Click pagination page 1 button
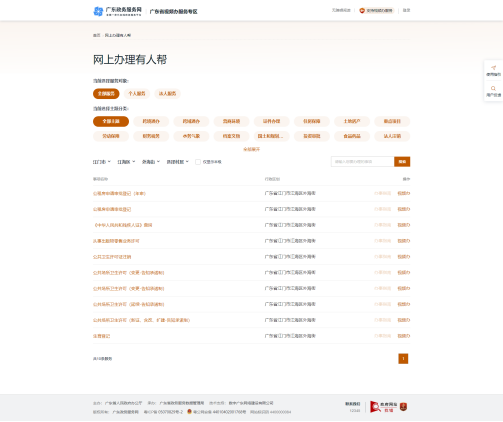The image size is (503, 422). point(403,359)
